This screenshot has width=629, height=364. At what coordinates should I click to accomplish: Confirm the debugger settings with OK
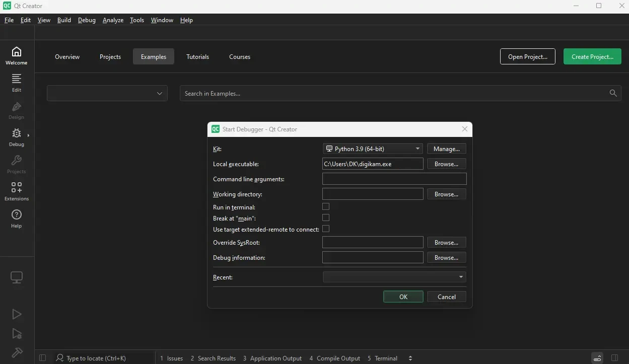tap(403, 297)
